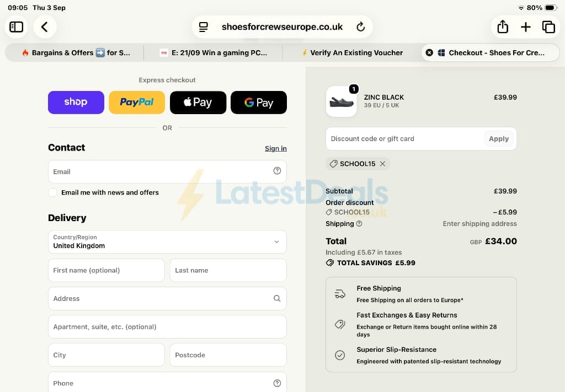
Task: Click the SCHOOL15 tag icon in chip
Action: click(x=334, y=164)
